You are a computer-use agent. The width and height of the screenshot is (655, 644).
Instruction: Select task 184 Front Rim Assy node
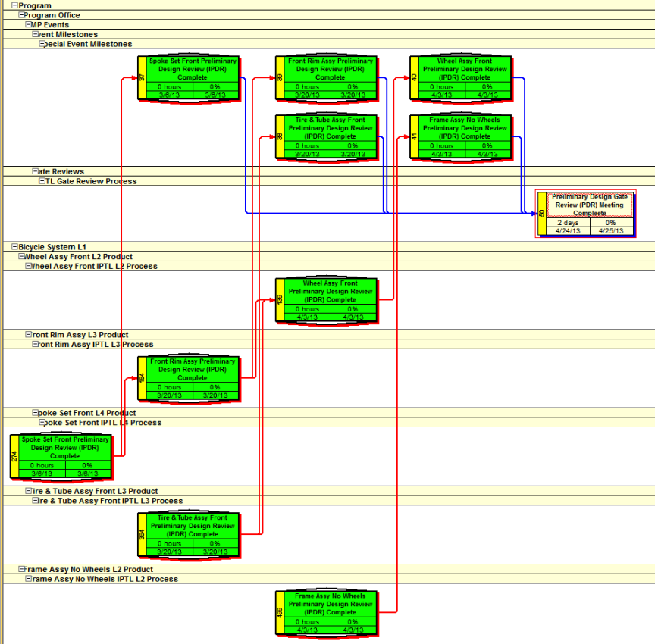[192, 370]
